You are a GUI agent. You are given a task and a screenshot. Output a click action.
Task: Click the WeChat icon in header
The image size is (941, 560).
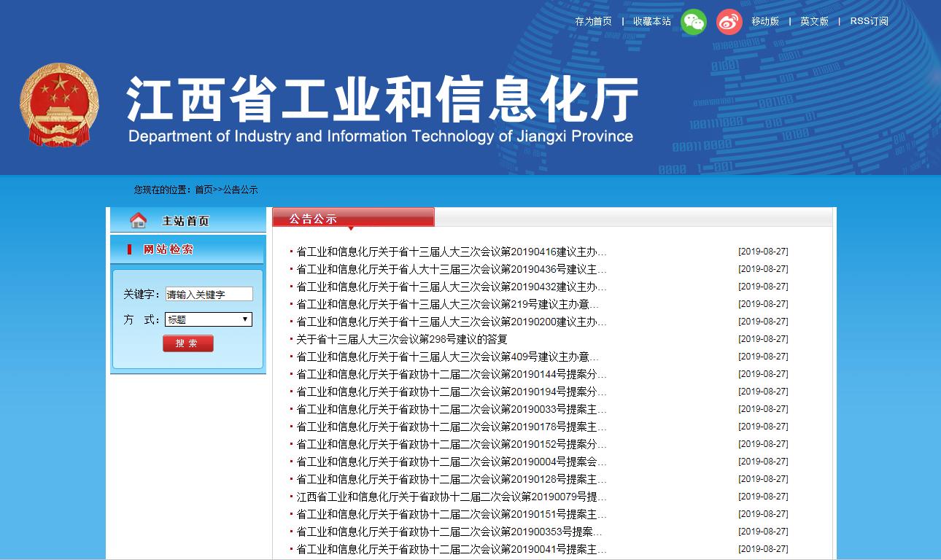tap(694, 22)
